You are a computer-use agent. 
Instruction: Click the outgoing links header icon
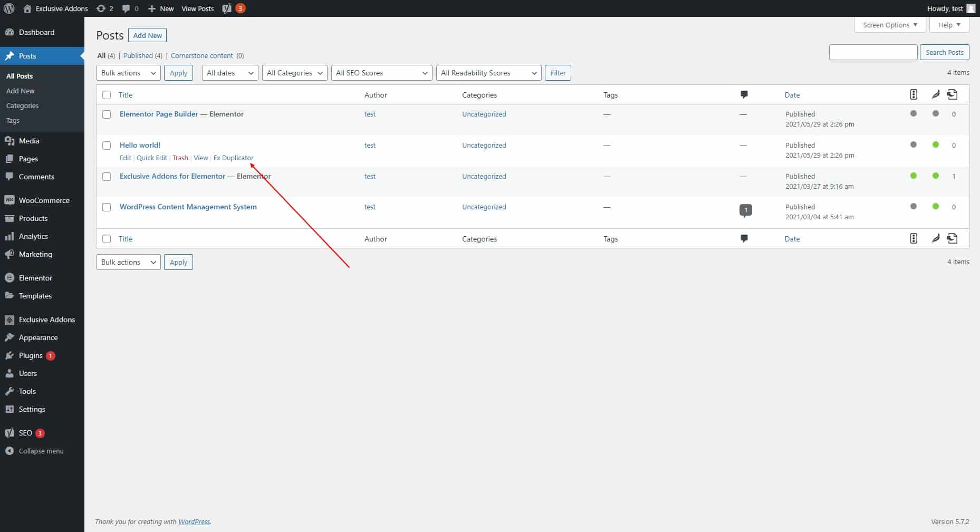(952, 94)
